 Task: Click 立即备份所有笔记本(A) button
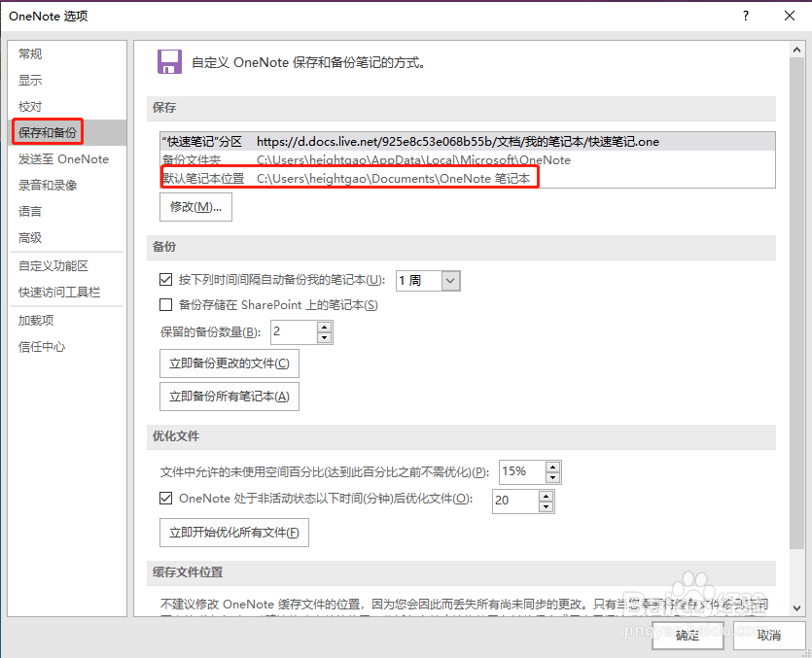229,397
